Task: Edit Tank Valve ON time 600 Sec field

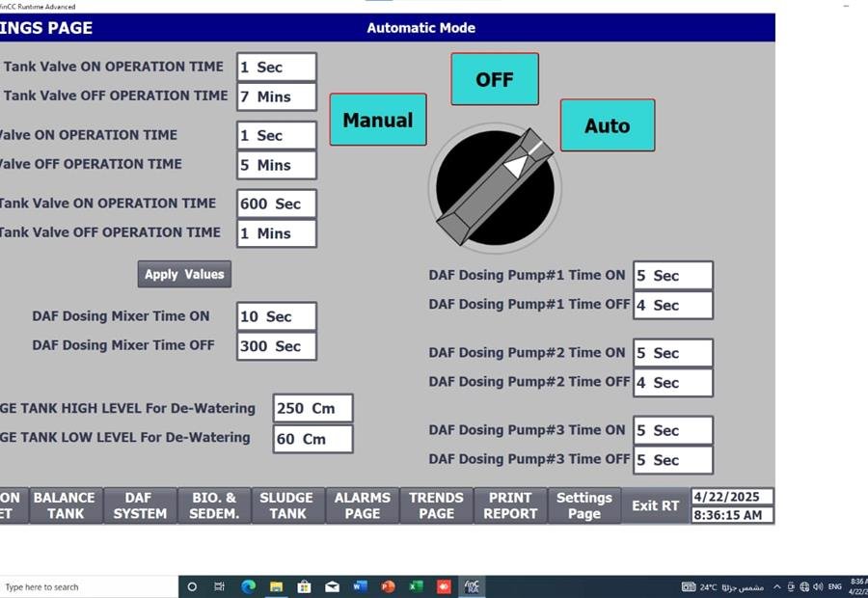Action: pyautogui.click(x=277, y=204)
